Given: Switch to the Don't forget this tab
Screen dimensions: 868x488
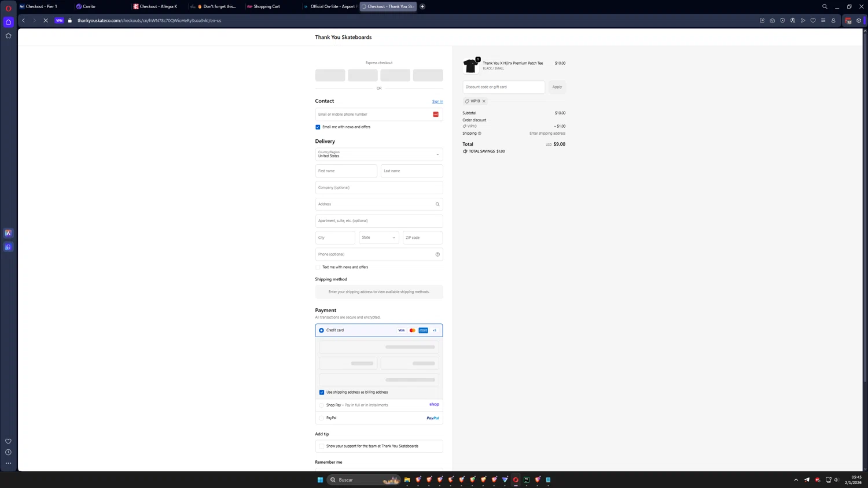Looking at the screenshot, I should point(215,6).
